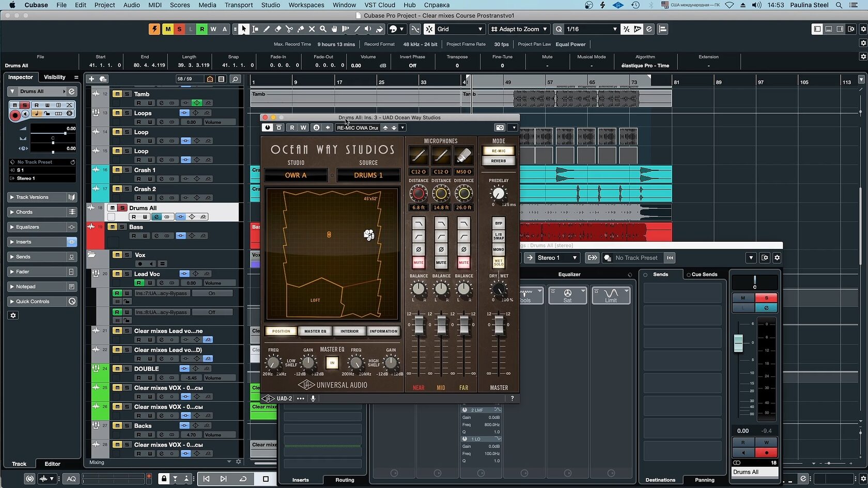Image resolution: width=868 pixels, height=488 pixels.
Task: Click the INTERIOR view button
Action: coord(349,331)
